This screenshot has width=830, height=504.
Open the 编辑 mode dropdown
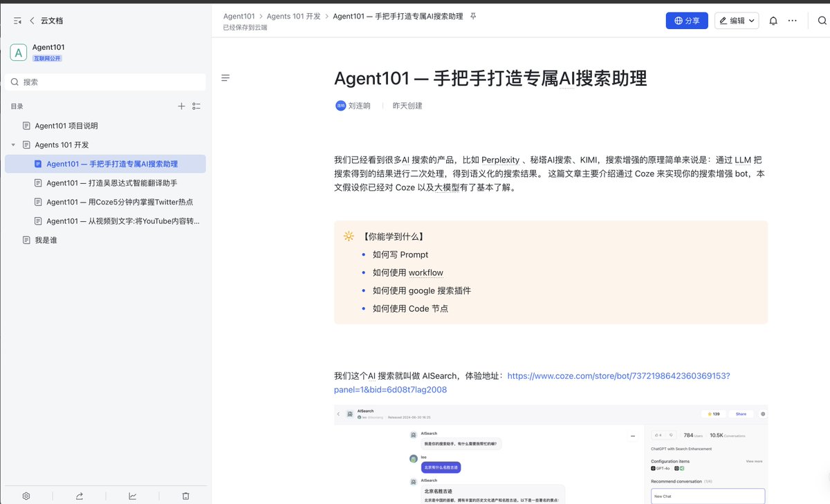click(x=737, y=21)
